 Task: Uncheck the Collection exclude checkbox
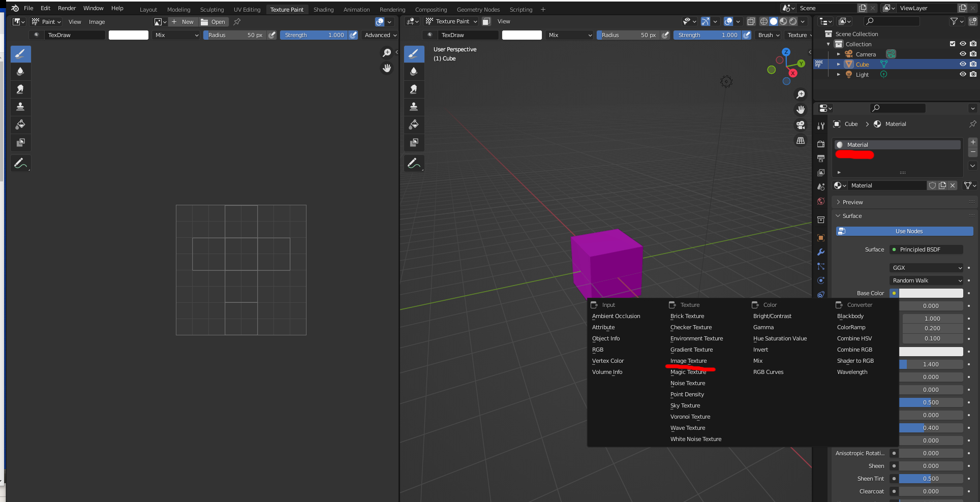pos(953,44)
